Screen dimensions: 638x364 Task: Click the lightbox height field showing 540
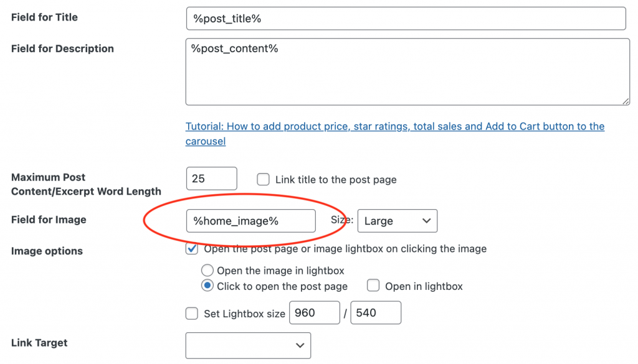pos(376,313)
